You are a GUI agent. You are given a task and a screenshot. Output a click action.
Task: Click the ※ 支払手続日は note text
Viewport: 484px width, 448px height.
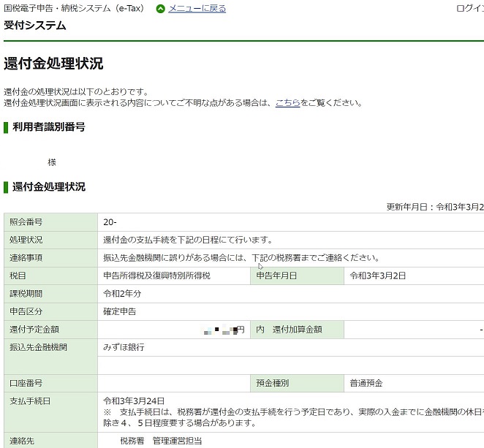[294, 417]
